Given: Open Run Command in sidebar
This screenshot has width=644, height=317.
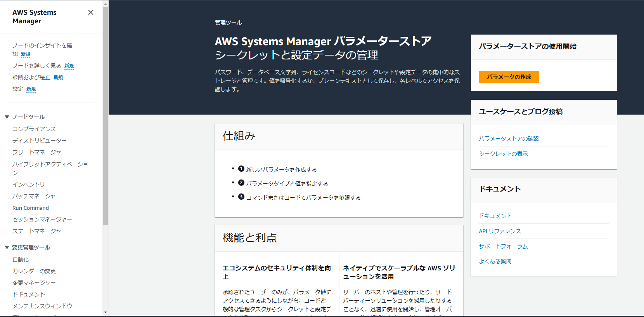Looking at the screenshot, I should click(31, 208).
